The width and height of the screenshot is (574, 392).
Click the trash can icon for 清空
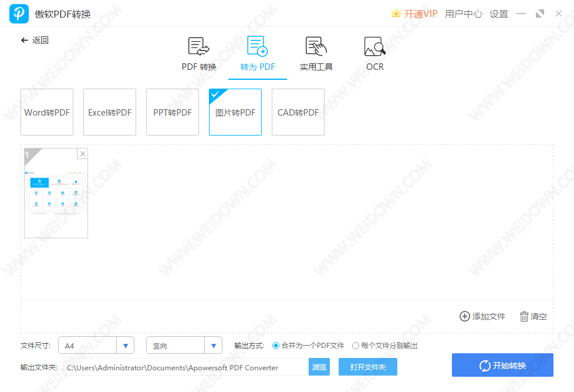click(x=524, y=316)
